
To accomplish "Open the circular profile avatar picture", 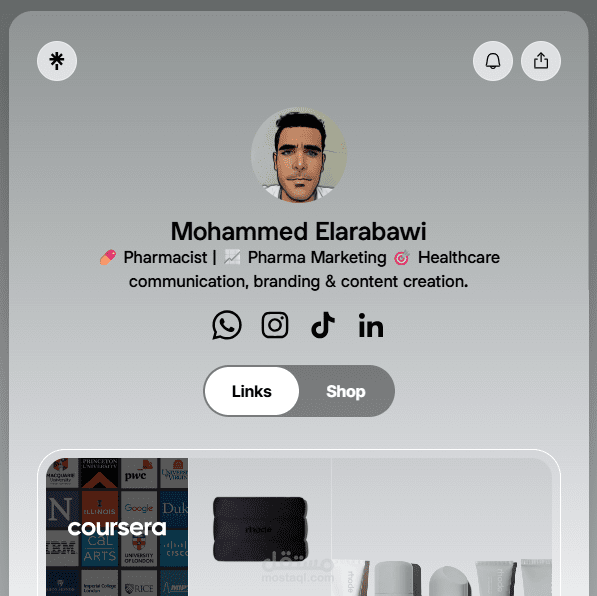I will pos(299,155).
